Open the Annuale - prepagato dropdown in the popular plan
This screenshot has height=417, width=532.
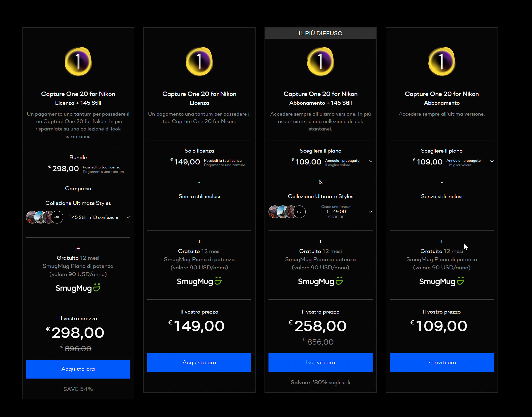tap(371, 161)
